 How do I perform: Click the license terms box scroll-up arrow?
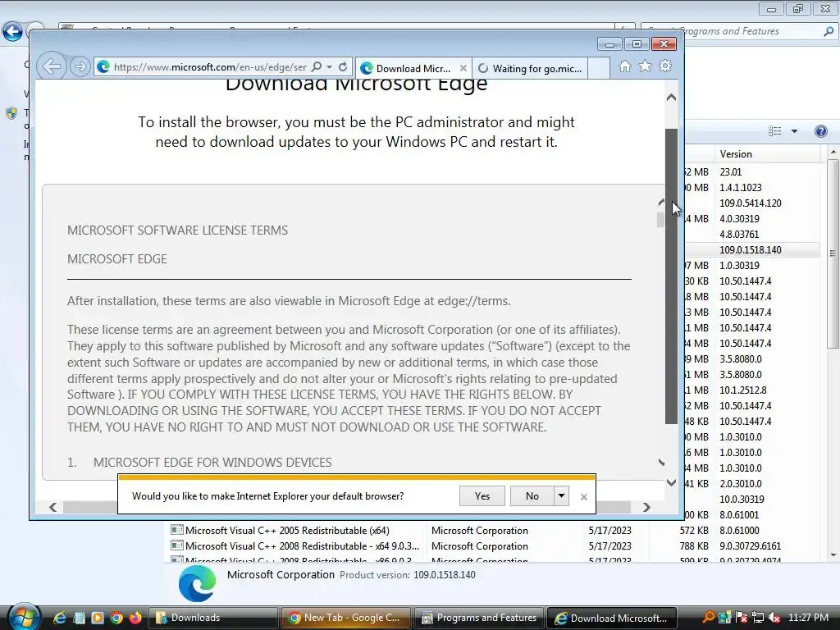coord(662,202)
